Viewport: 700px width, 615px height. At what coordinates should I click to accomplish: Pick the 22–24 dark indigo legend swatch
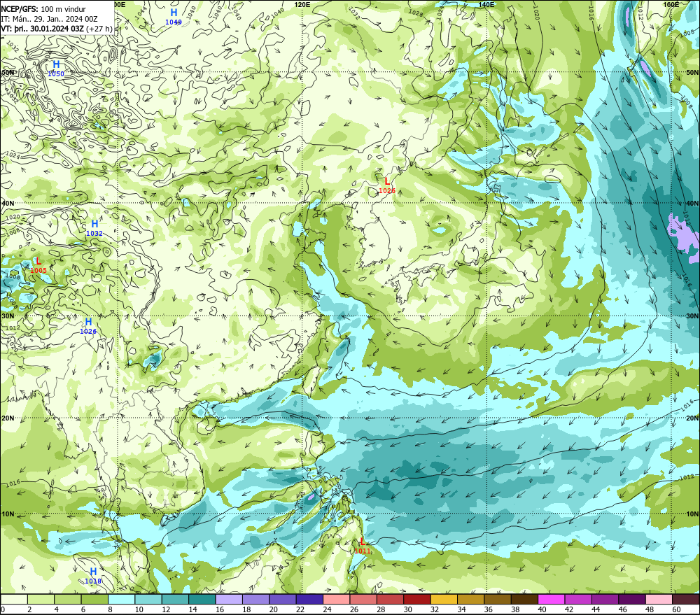click(x=310, y=599)
